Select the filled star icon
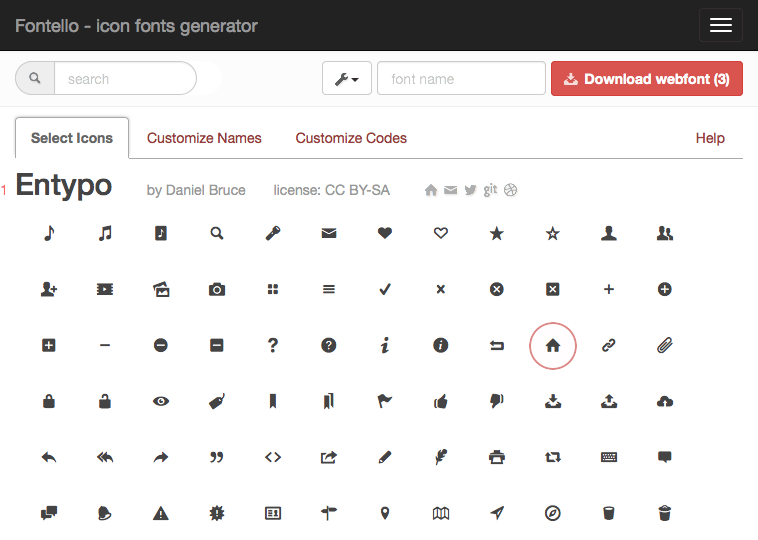Screen dimensions: 758x540 click(x=496, y=234)
